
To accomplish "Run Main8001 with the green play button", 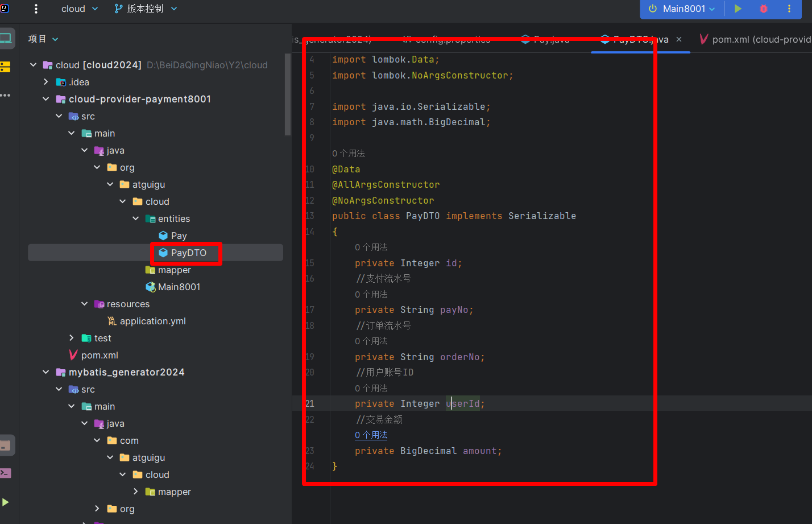I will pyautogui.click(x=738, y=9).
